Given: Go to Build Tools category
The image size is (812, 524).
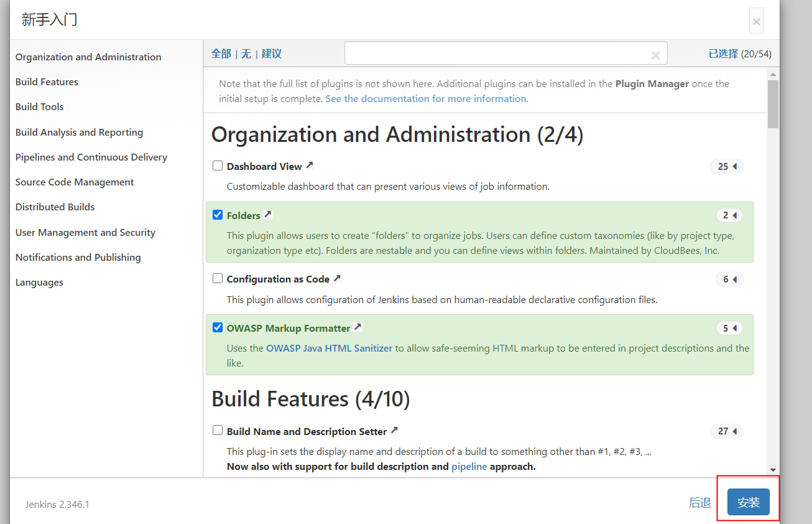Looking at the screenshot, I should [40, 106].
